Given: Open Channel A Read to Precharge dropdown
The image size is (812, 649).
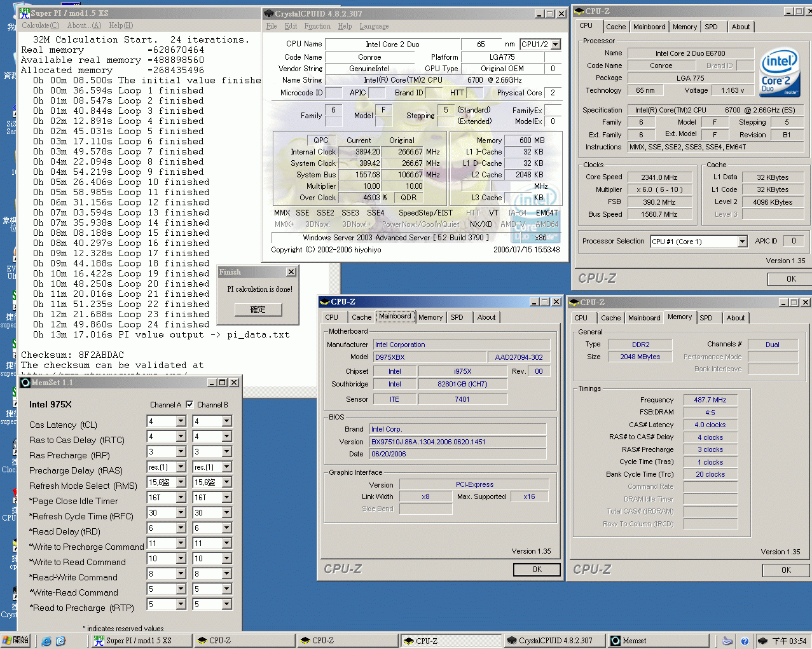Looking at the screenshot, I should (181, 604).
